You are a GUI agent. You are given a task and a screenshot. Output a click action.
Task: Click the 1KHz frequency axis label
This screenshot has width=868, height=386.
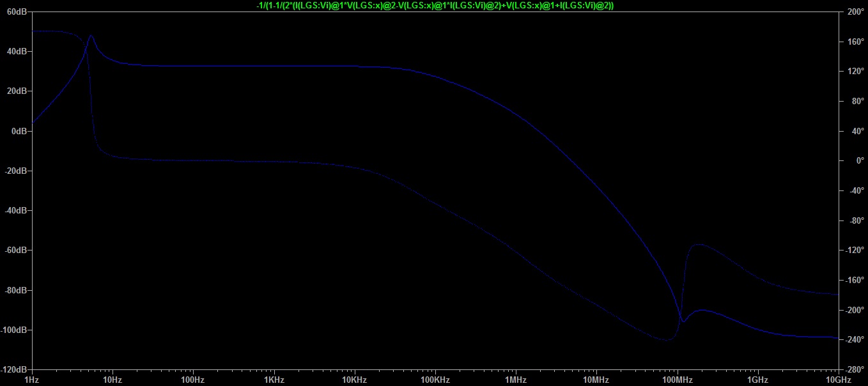[274, 380]
